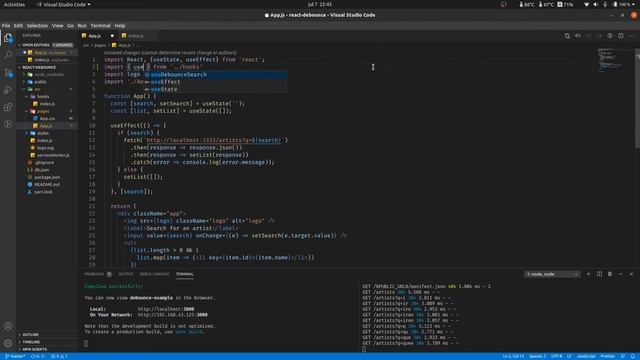
Task: Open the File menu
Action: (x=6, y=26)
